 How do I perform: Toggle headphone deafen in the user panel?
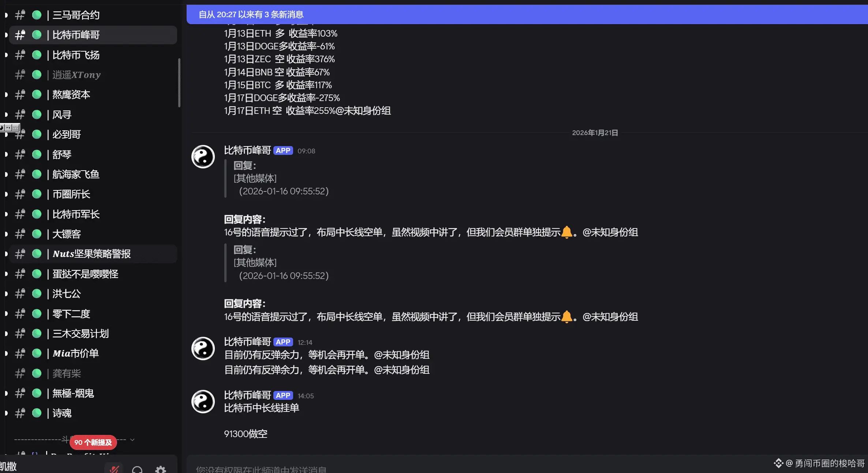pos(137,469)
